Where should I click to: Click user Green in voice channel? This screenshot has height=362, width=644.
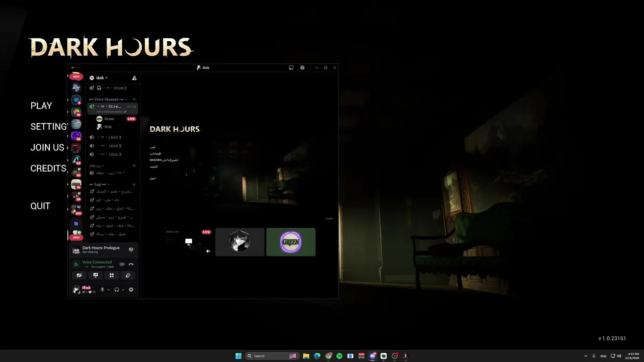click(x=109, y=119)
